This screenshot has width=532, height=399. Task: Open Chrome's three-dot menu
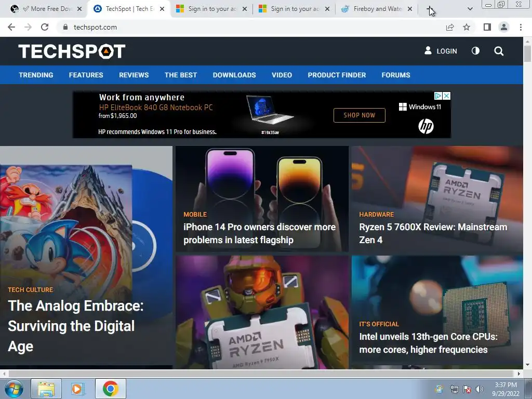click(521, 27)
